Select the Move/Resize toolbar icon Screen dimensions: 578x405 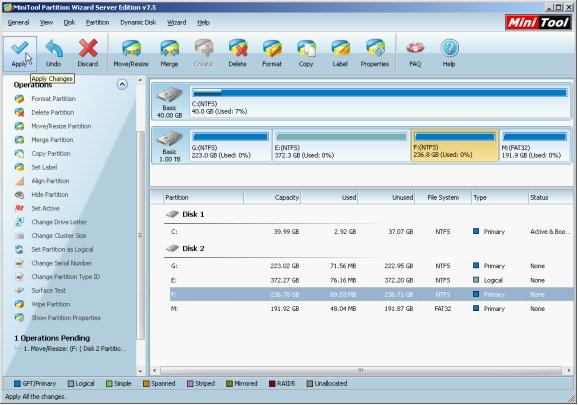tap(131, 53)
